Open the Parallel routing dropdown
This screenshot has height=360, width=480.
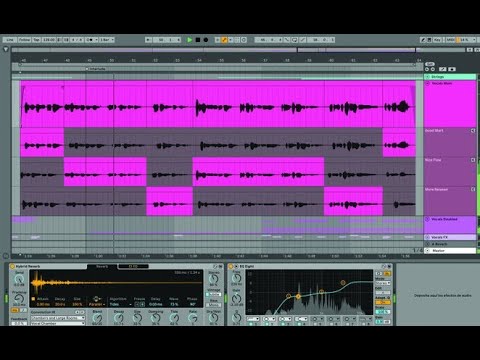pyautogui.click(x=97, y=304)
